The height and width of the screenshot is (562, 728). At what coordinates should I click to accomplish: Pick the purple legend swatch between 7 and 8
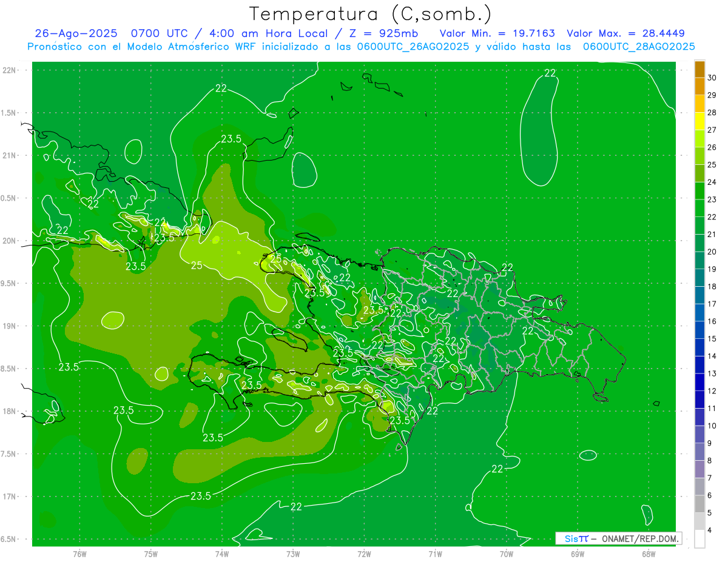pos(699,469)
